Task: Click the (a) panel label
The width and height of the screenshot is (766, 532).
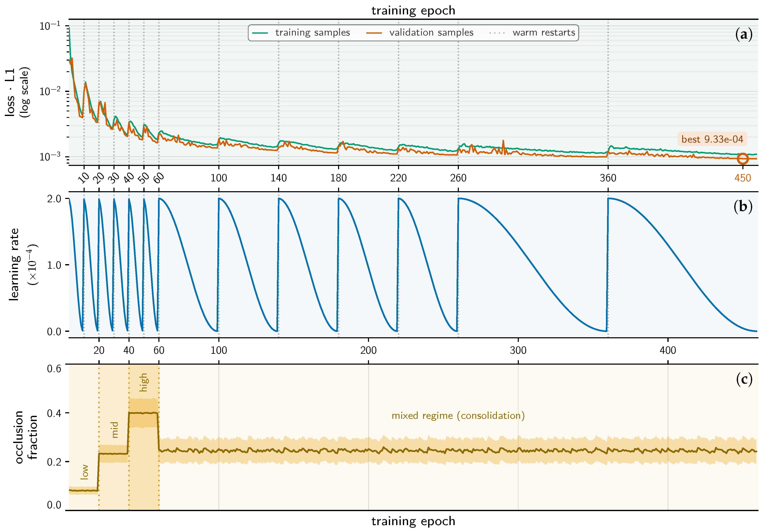Action: [744, 34]
